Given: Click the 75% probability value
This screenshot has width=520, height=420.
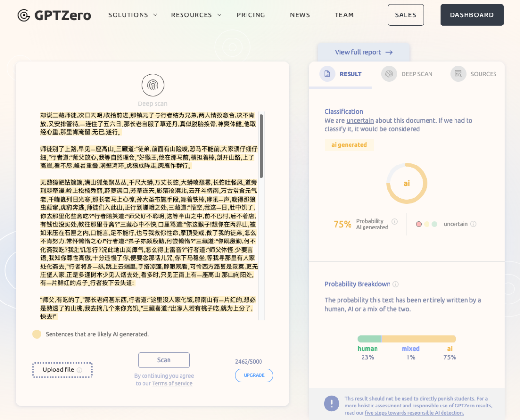Looking at the screenshot, I should 342,224.
